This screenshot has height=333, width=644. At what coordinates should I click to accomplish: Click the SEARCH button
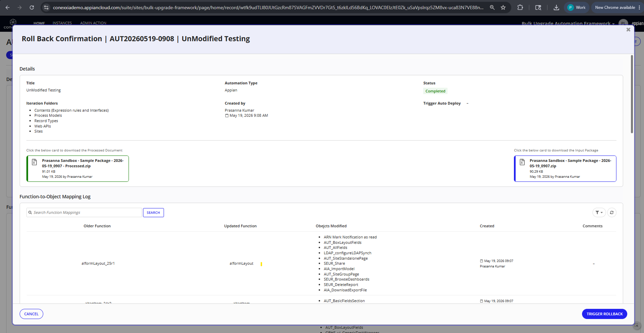coord(153,212)
